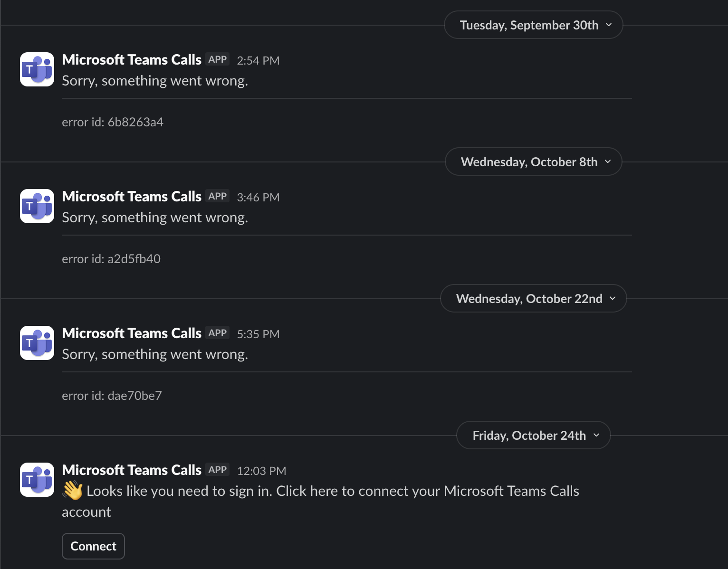Click Teams avatar on October 22nd message
Screen dimensions: 728x569
pyautogui.click(x=37, y=343)
